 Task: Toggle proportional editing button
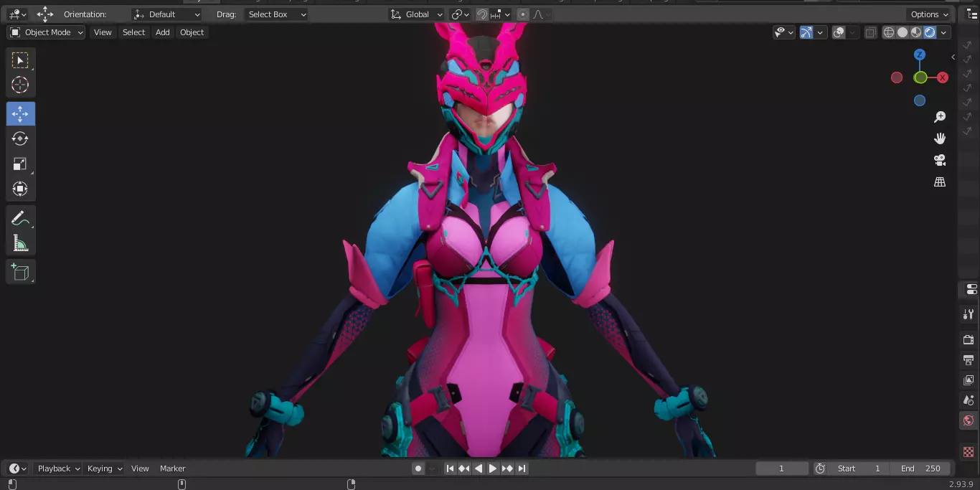click(x=522, y=14)
